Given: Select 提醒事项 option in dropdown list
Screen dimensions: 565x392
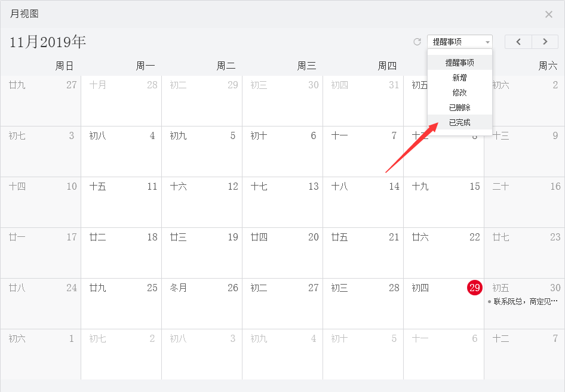Looking at the screenshot, I should [x=459, y=63].
